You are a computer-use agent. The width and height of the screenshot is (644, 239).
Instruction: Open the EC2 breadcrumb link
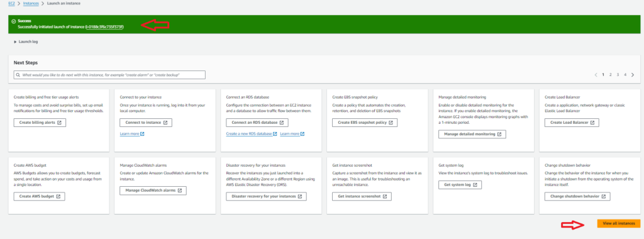tap(11, 3)
